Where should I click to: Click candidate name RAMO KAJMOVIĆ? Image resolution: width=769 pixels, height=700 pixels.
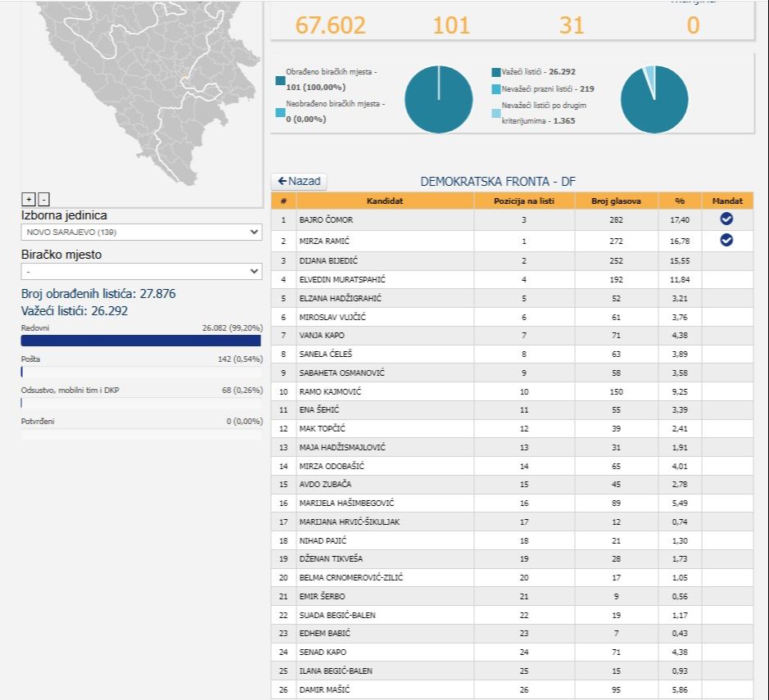[x=330, y=392]
